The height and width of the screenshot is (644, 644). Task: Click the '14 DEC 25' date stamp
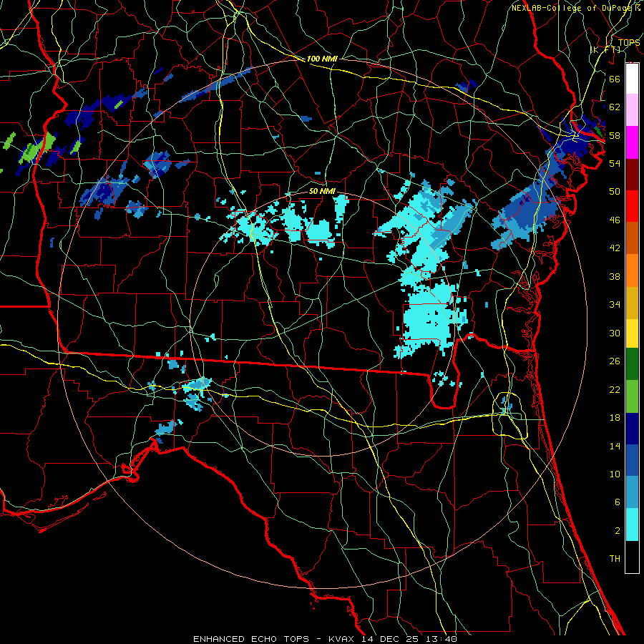pyautogui.click(x=392, y=639)
